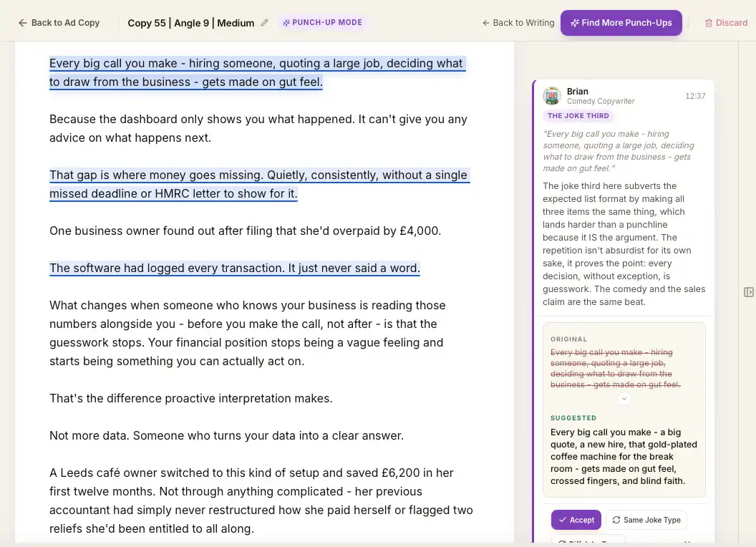Image resolution: width=756 pixels, height=547 pixels.
Task: Click the Different Joke Type button at card bottom
Action: click(588, 541)
